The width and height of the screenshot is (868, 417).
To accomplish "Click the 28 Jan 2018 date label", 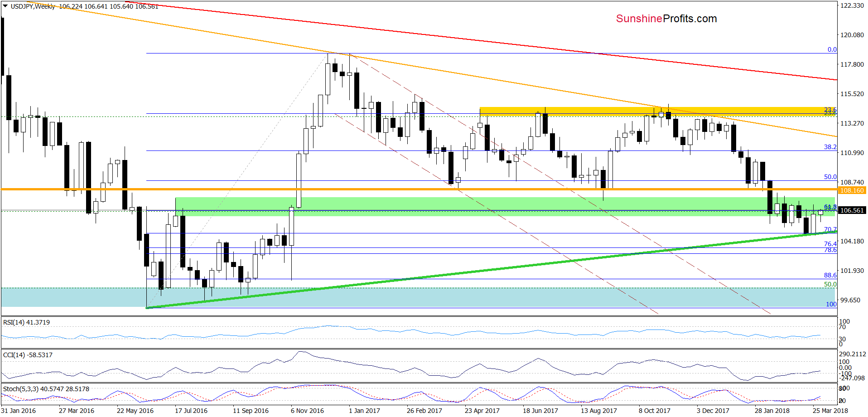I will 772,411.
